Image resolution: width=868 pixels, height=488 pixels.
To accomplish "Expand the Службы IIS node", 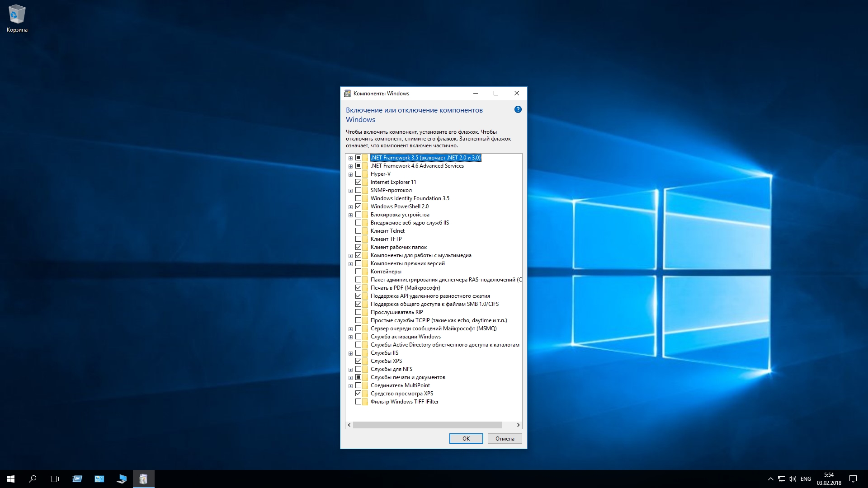I will 350,353.
